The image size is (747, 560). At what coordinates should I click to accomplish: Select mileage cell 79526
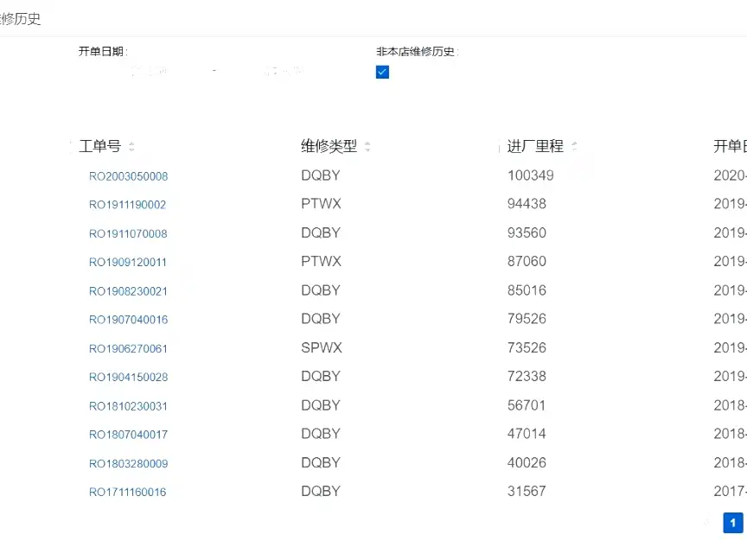(x=527, y=319)
